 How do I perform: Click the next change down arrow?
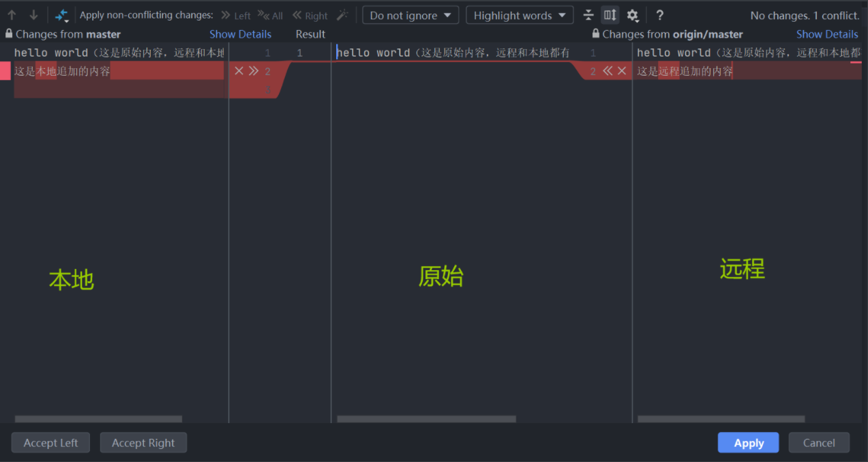(33, 14)
